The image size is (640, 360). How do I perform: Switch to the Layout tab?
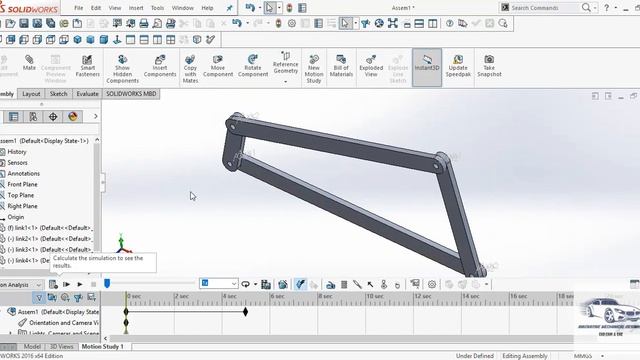31,94
